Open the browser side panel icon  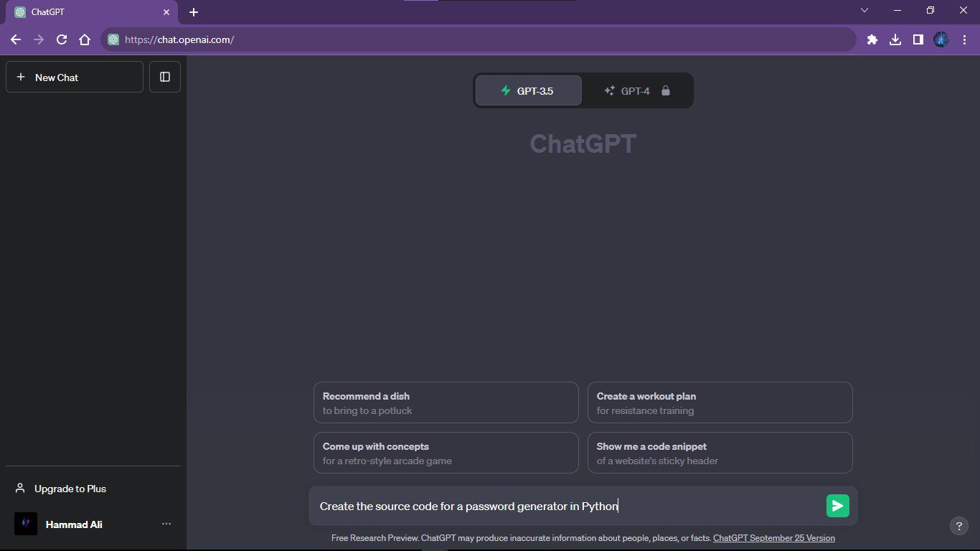pyautogui.click(x=918, y=40)
